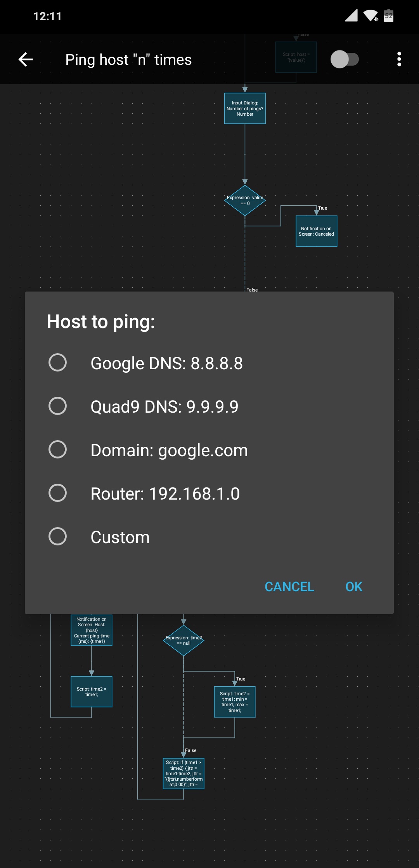Click CANCEL in the dialog
419x868 pixels.
[289, 587]
